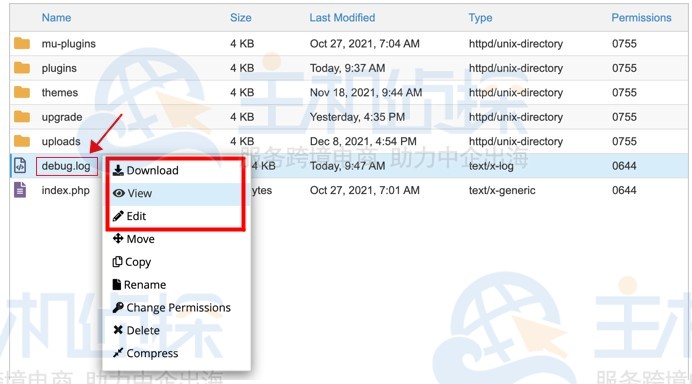Viewport: 692px width, 384px height.
Task: Click the 0755 permissions of mu-plugins
Action: (x=624, y=44)
